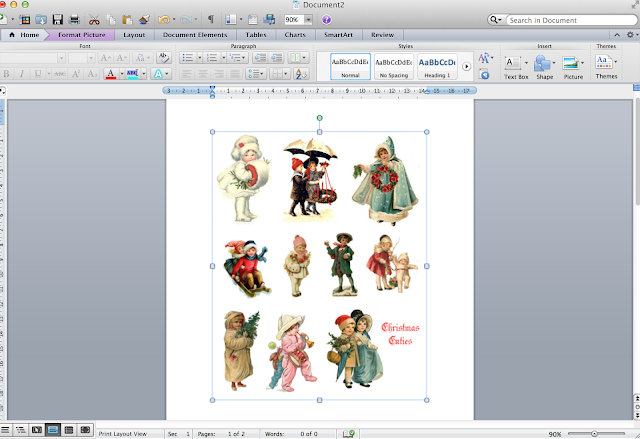Open zoom percentage dropdown at 90%
Image resolution: width=640 pixels, height=439 pixels.
coord(309,20)
